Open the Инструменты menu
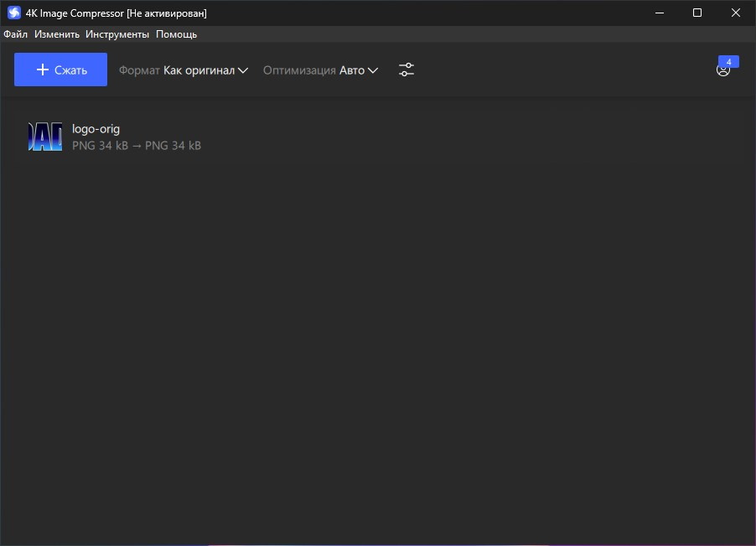Image resolution: width=756 pixels, height=546 pixels. tap(117, 34)
